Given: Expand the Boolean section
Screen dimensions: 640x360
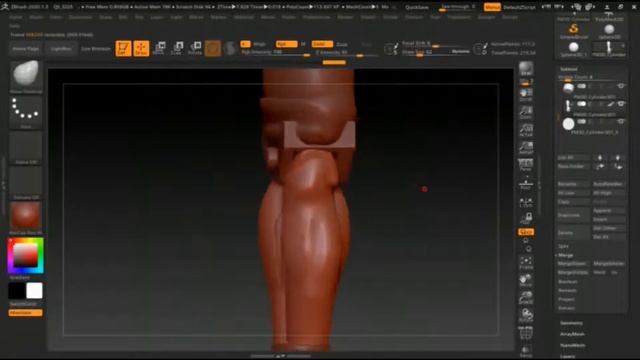Looking at the screenshot, I should click(568, 282).
